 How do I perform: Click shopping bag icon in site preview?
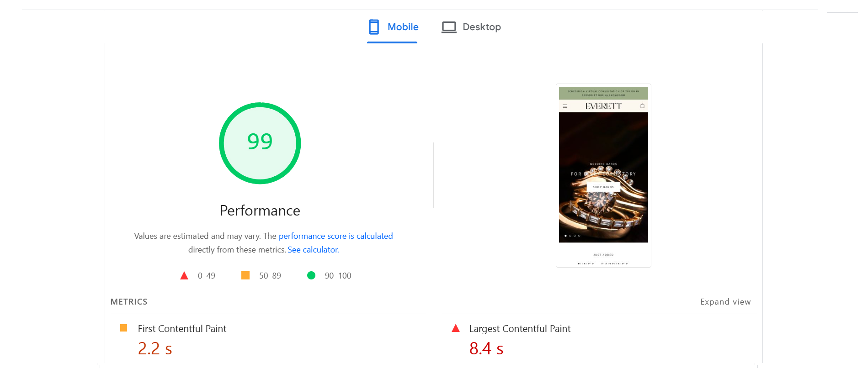(642, 106)
